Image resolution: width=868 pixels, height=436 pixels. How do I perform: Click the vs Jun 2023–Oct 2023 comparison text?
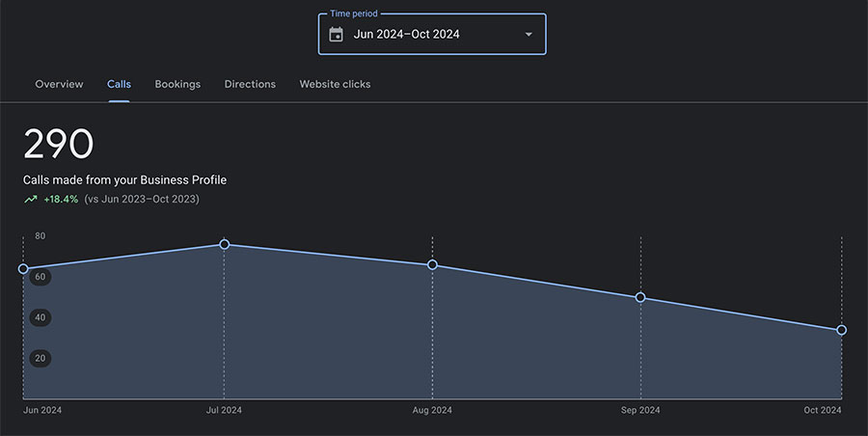[142, 199]
